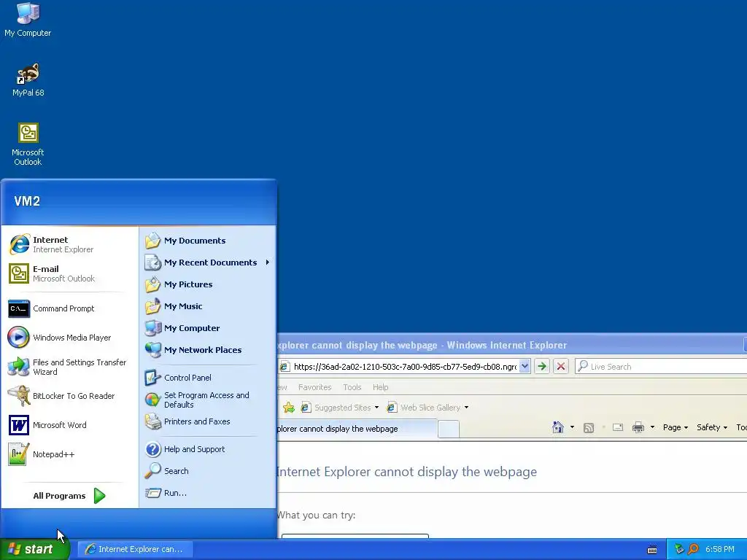Open Web Slice Gallery dropdown
This screenshot has width=747, height=560.
point(427,408)
